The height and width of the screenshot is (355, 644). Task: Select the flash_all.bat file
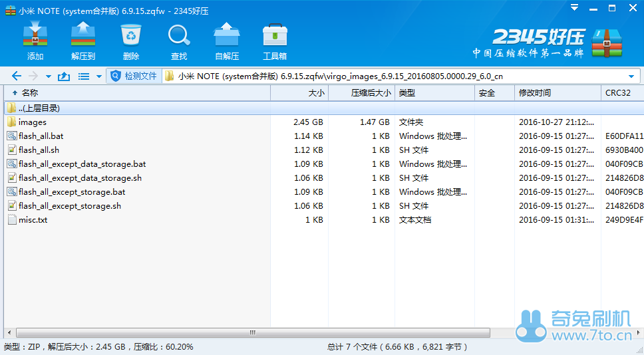[x=41, y=136]
